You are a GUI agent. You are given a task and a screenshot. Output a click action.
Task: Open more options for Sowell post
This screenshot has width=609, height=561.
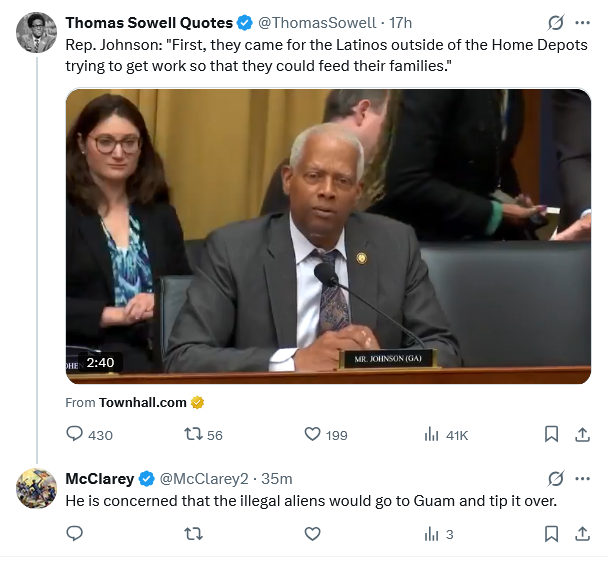[x=583, y=22]
